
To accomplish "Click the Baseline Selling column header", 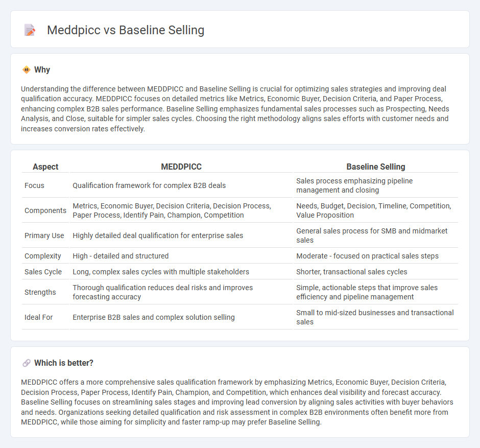I will click(376, 167).
